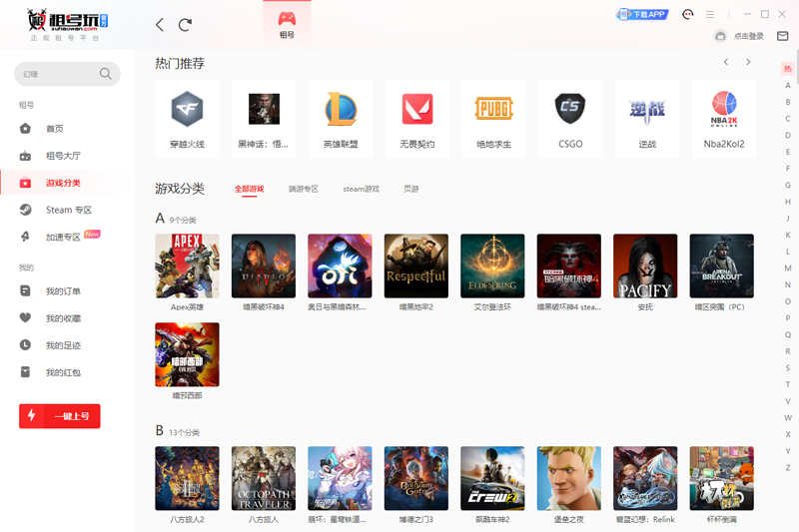799x532 pixels.
Task: Go to 租号大厅 rental hall
Action: [62, 156]
